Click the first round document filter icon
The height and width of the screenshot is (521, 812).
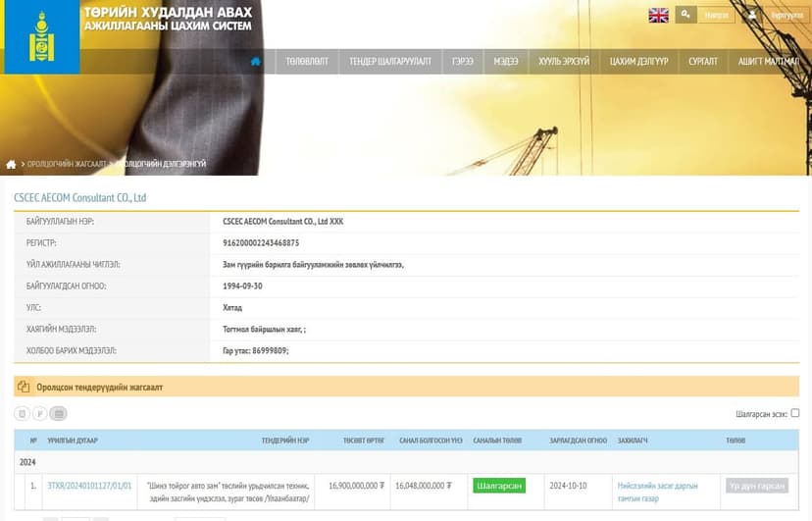coord(22,414)
